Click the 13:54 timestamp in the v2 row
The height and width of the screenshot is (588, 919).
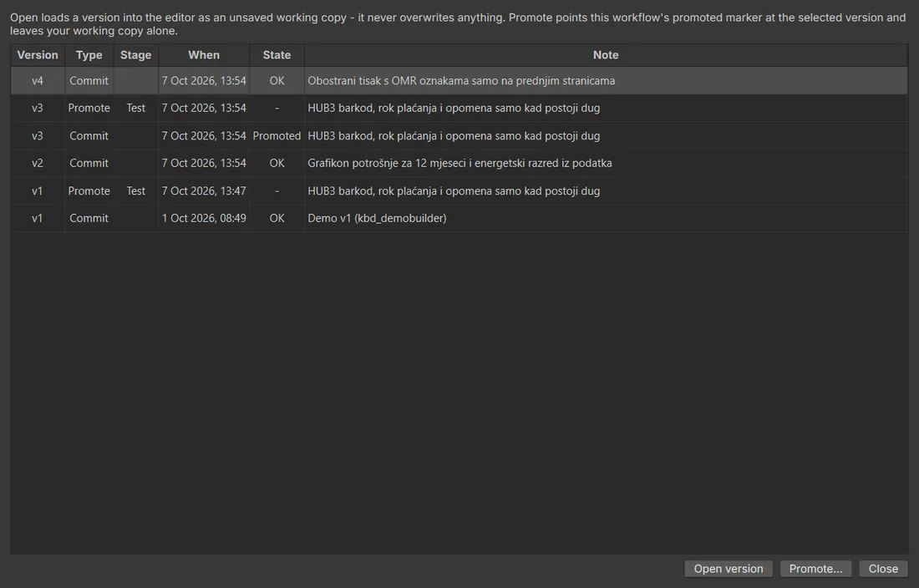tap(204, 163)
